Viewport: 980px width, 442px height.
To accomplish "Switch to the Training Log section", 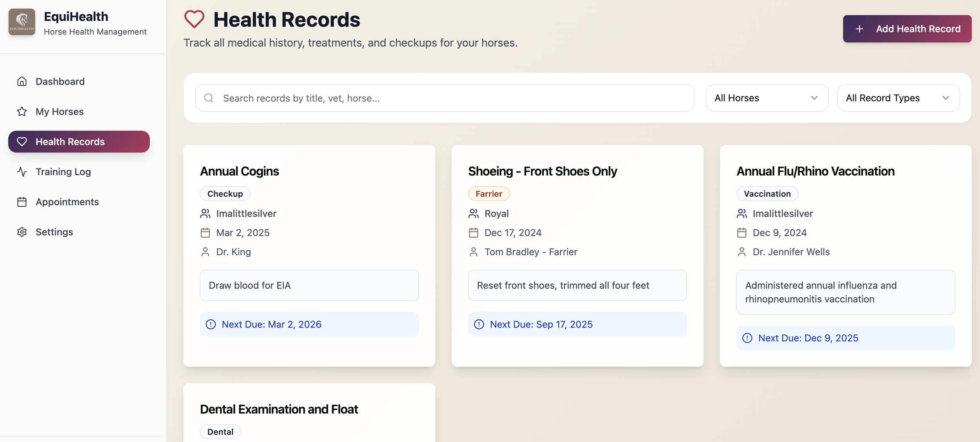I will pyautogui.click(x=63, y=172).
